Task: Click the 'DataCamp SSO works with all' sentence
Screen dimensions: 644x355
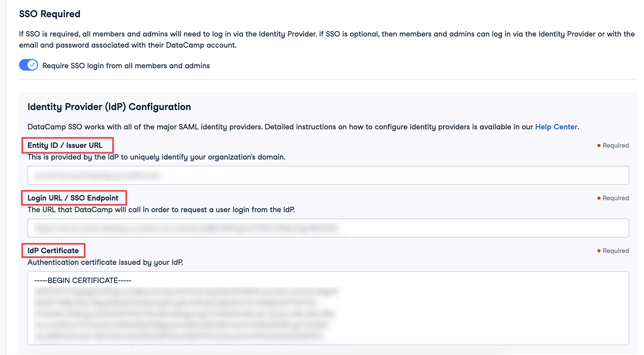Action: coord(281,127)
